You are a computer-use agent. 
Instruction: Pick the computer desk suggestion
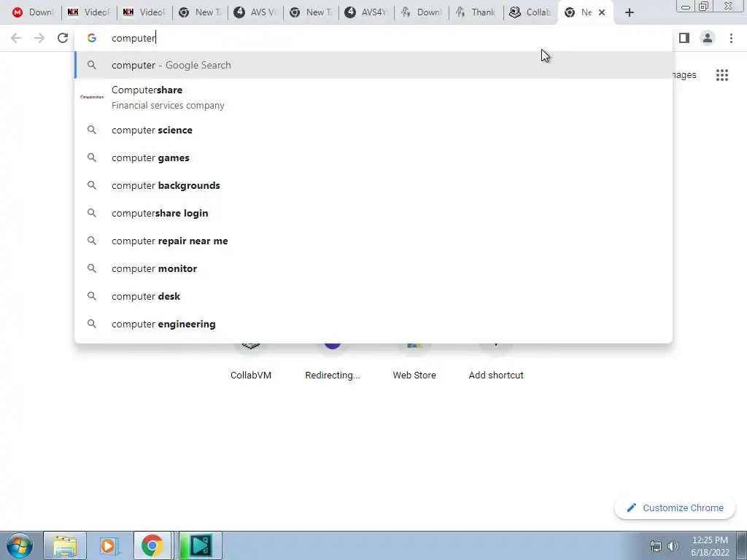(373, 296)
